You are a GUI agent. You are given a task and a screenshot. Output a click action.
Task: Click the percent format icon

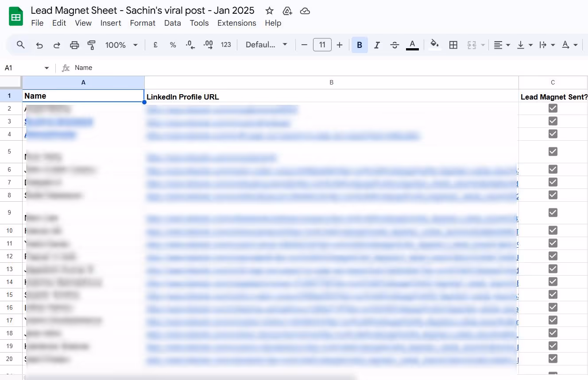click(x=173, y=45)
